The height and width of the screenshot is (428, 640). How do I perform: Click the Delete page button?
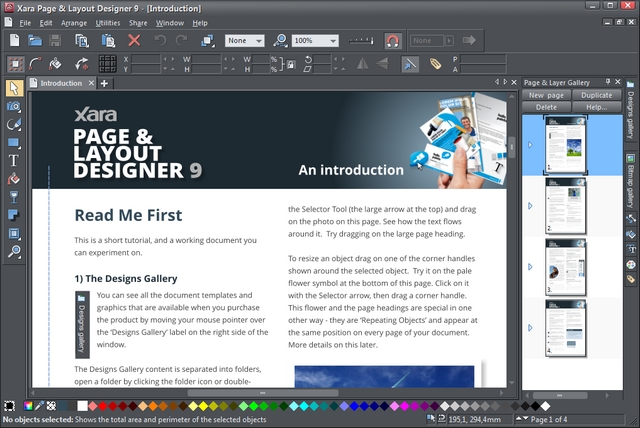[546, 107]
